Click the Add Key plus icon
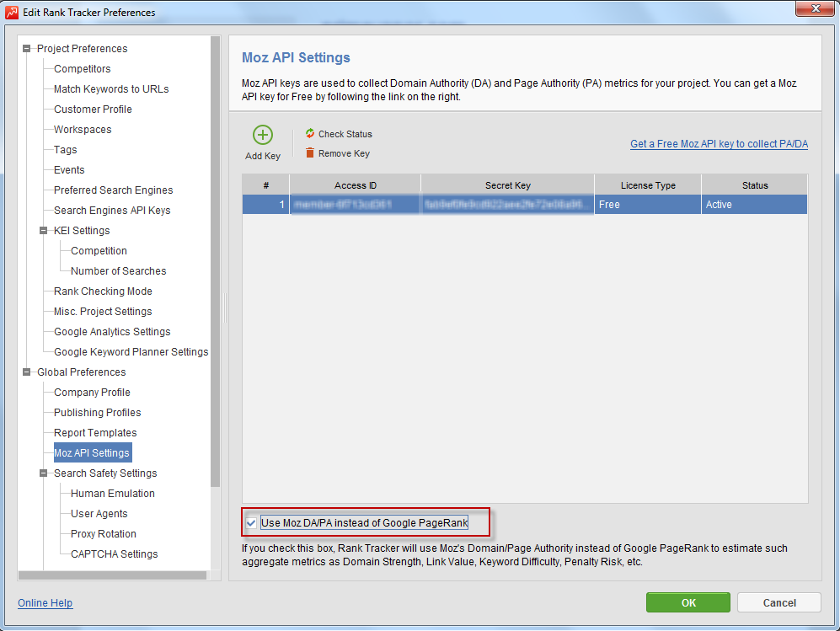Image resolution: width=840 pixels, height=631 pixels. pos(263,135)
